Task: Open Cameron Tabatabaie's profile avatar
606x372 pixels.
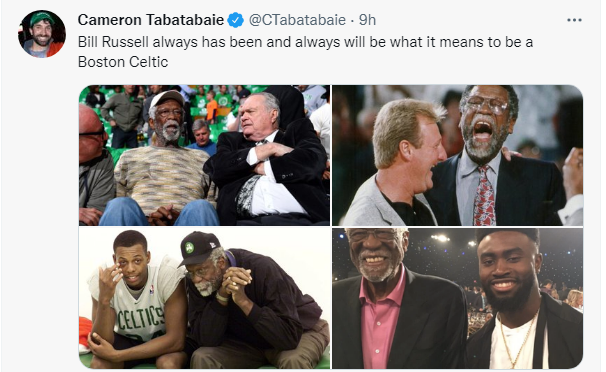Action: coord(42,34)
